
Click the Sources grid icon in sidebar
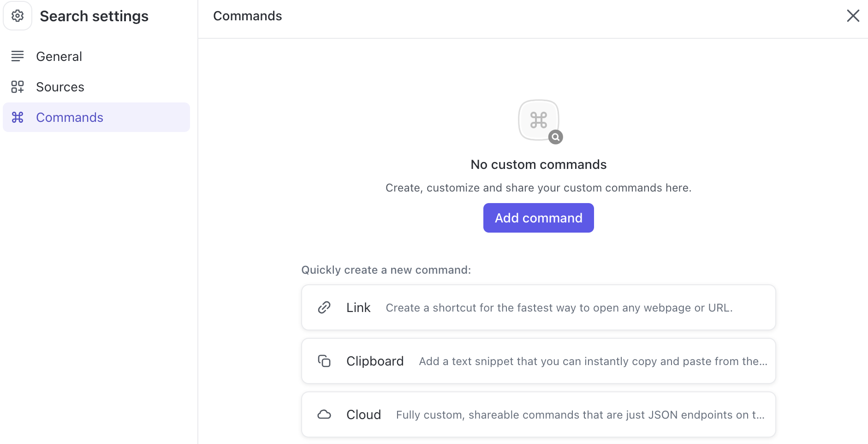(x=18, y=86)
